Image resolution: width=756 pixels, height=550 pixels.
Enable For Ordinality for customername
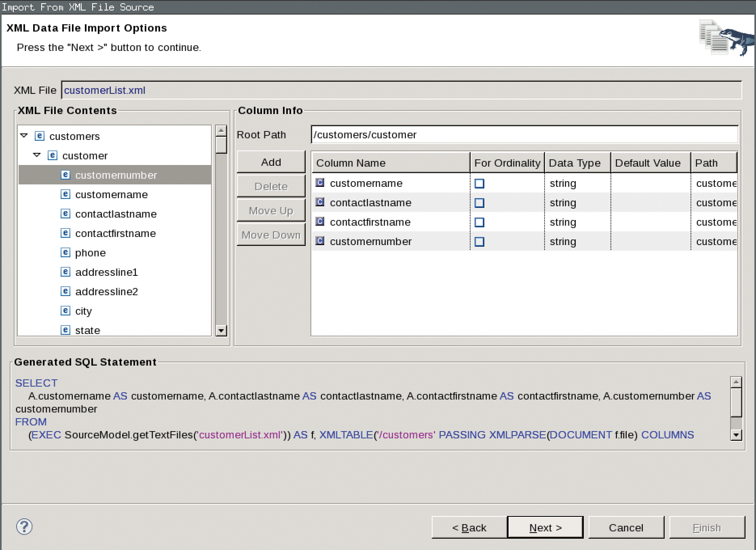(479, 183)
